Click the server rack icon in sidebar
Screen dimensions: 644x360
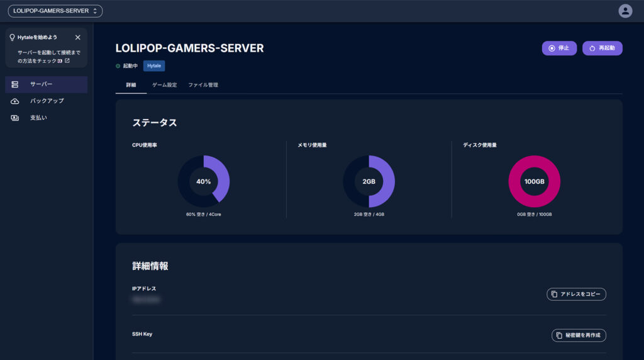[x=15, y=84]
